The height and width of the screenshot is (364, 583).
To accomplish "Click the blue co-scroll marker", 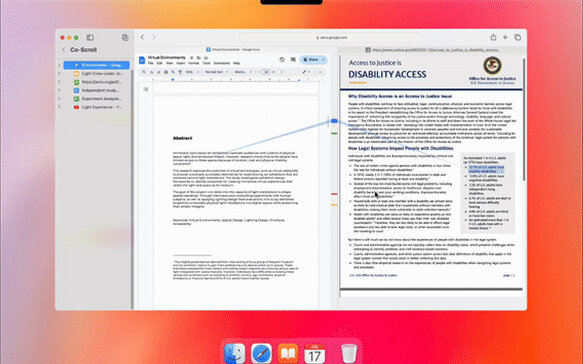I will (334, 121).
